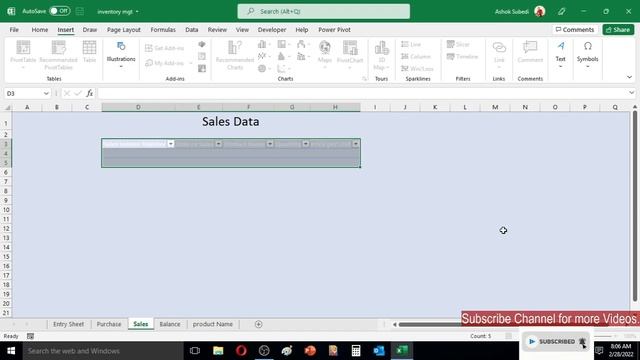The height and width of the screenshot is (360, 640).
Task: Open the Calculator from taskbar
Action: pos(356,351)
